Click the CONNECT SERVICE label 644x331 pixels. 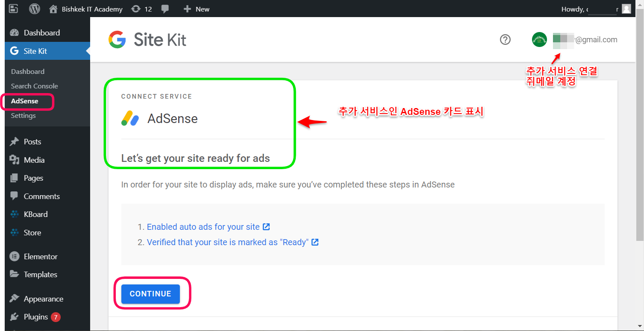(x=157, y=97)
